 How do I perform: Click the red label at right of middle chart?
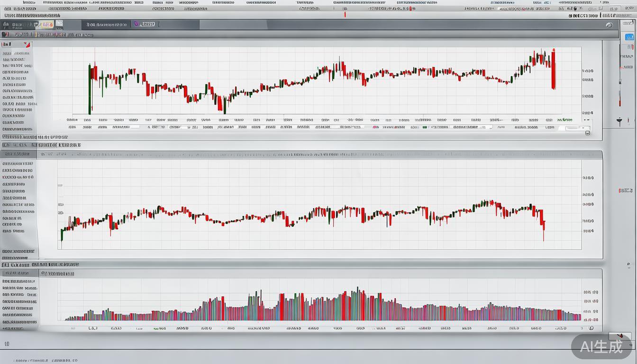(x=625, y=191)
